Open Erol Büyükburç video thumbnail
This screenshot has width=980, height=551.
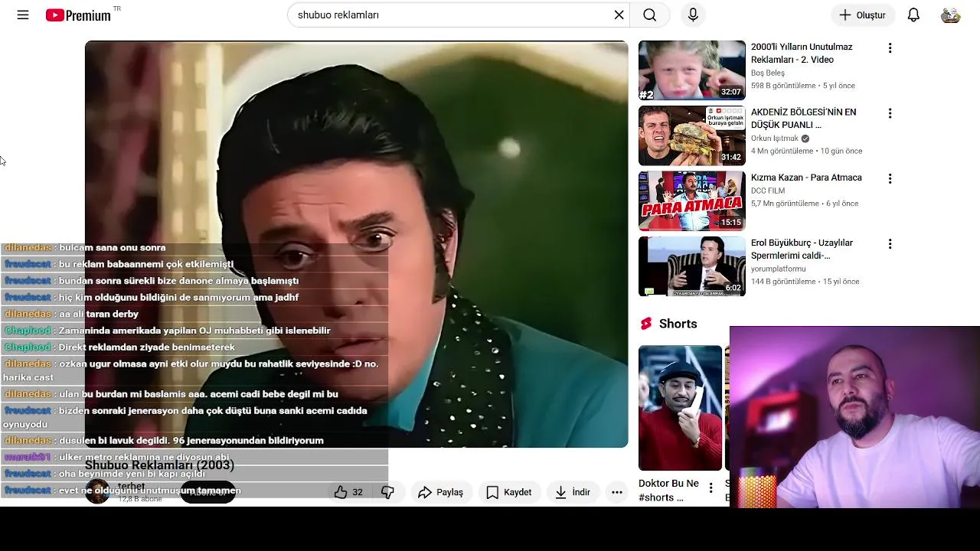coord(692,266)
